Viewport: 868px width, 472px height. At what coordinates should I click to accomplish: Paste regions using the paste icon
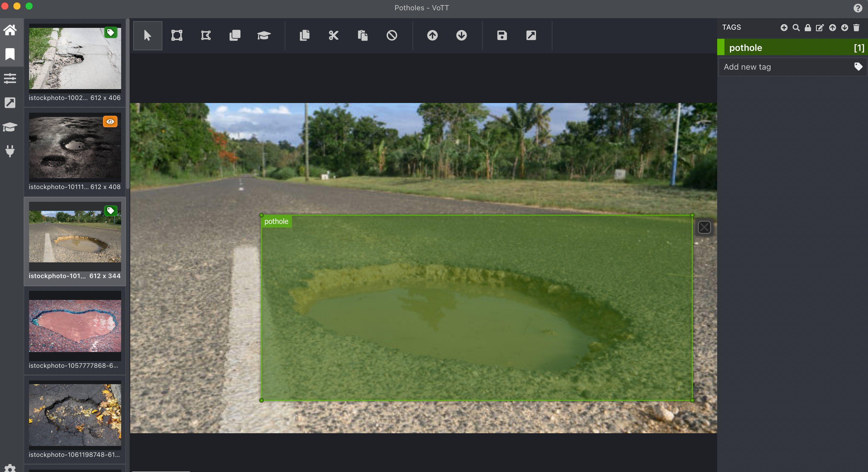click(x=363, y=35)
